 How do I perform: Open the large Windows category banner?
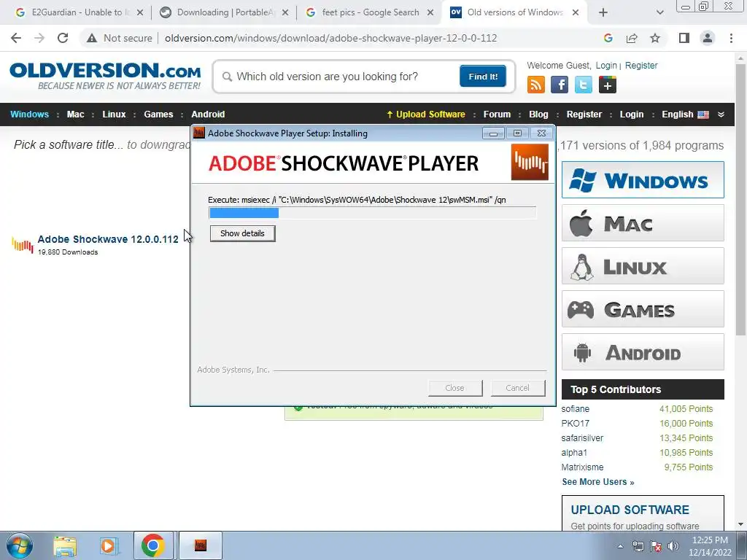[643, 180]
